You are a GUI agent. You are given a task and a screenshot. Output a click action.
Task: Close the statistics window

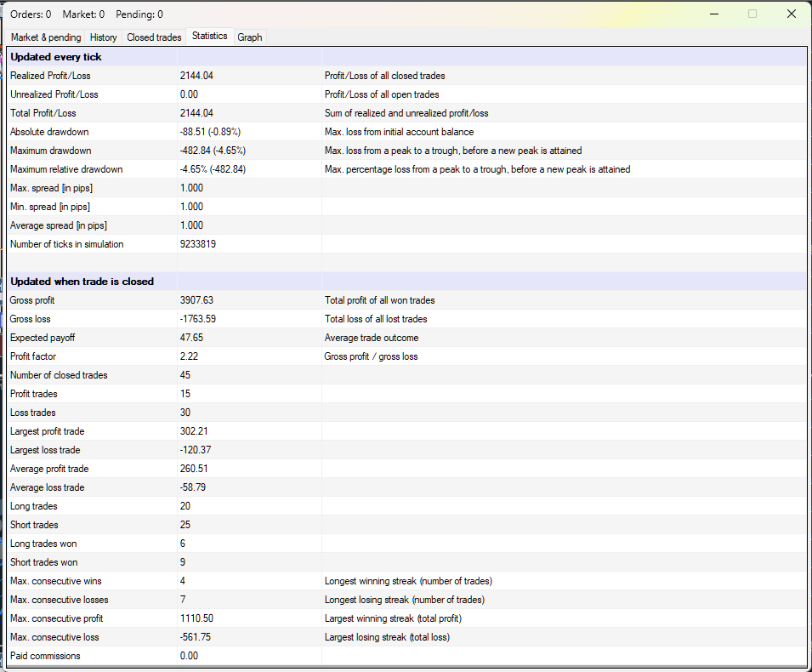(792, 14)
